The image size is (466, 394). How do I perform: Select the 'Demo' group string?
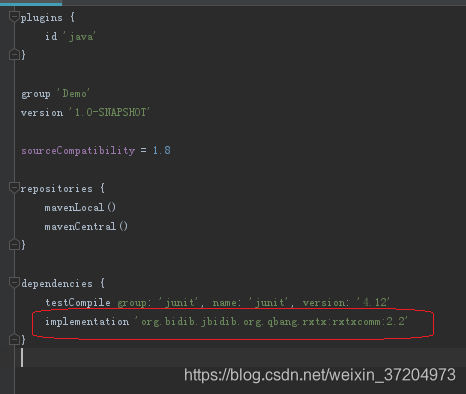(73, 93)
